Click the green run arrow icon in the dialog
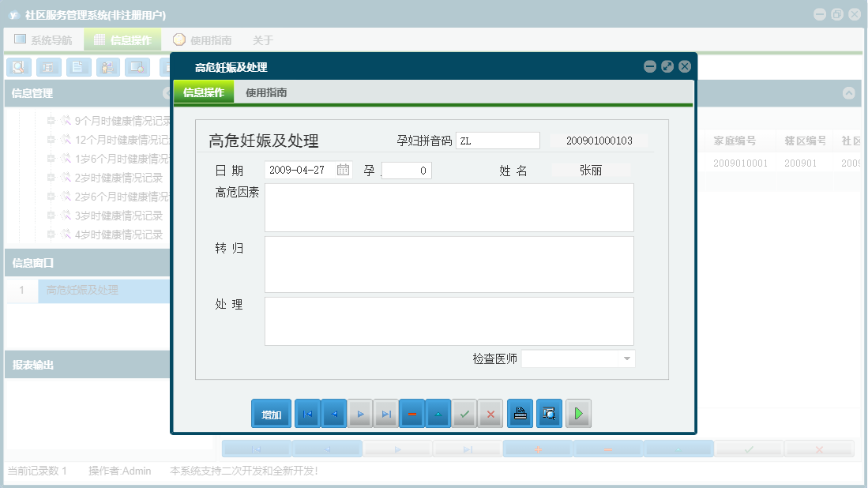The image size is (868, 488). point(578,413)
